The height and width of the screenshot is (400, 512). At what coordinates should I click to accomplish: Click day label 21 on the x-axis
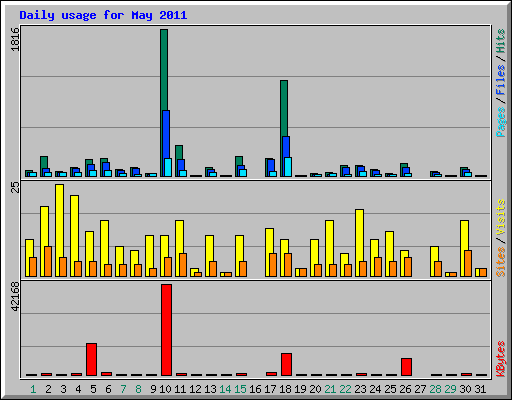click(330, 389)
